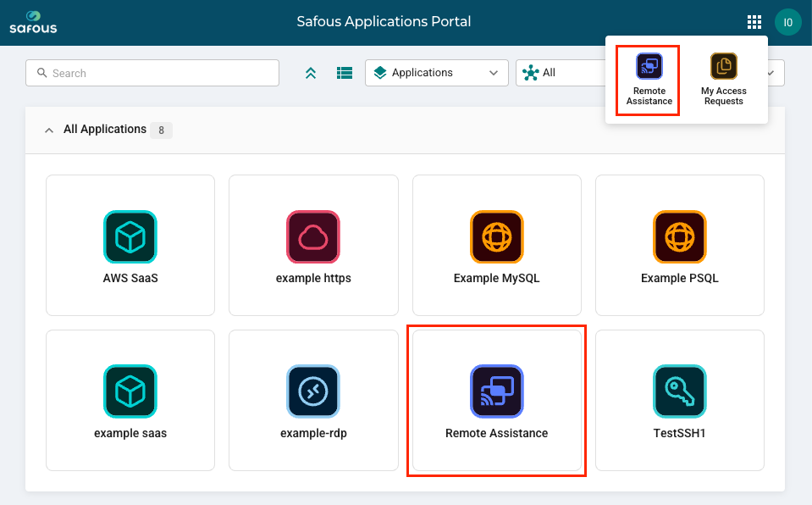This screenshot has height=505, width=812.
Task: Click the All Applications heading
Action: (105, 129)
